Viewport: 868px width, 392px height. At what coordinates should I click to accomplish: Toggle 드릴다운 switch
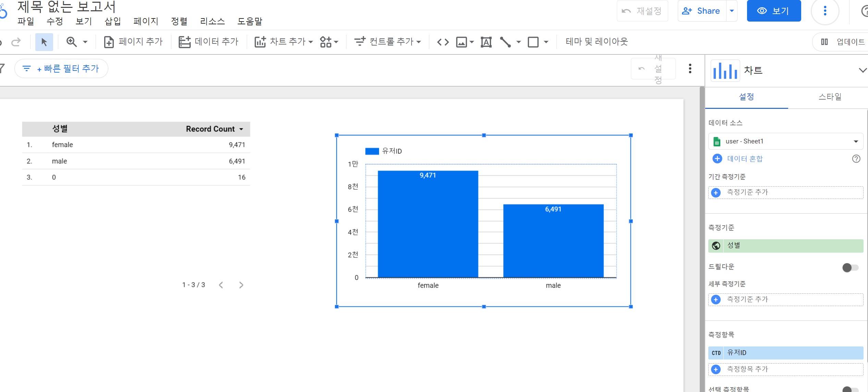click(850, 267)
